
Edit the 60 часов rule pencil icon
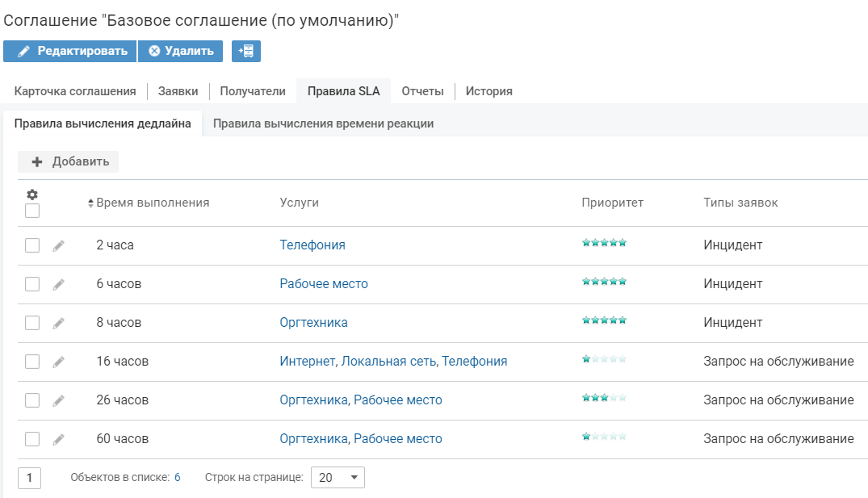coord(58,439)
